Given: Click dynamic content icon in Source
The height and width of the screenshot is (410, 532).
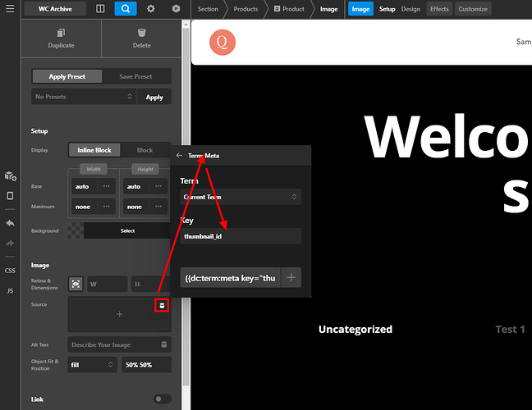Looking at the screenshot, I should click(162, 306).
